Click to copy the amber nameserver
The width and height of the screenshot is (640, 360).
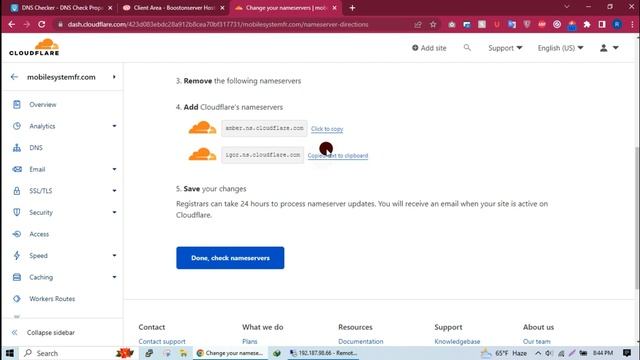pyautogui.click(x=327, y=129)
